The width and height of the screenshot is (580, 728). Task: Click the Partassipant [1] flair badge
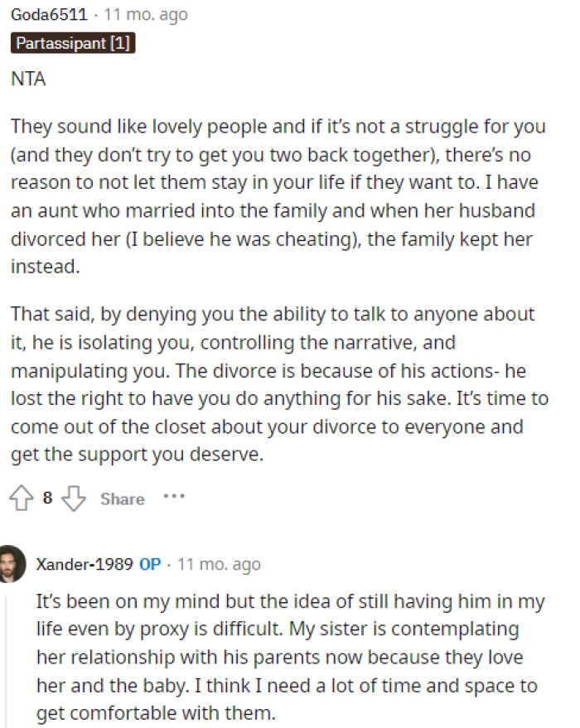72,44
